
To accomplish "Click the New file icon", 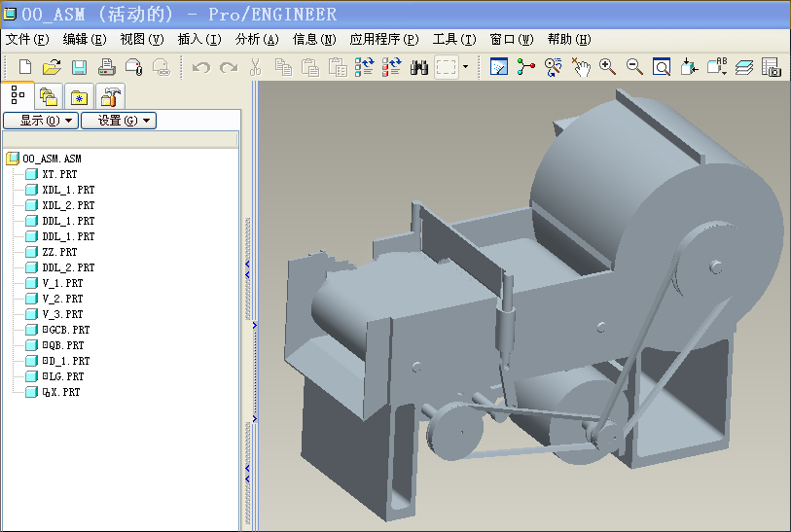I will pos(25,67).
